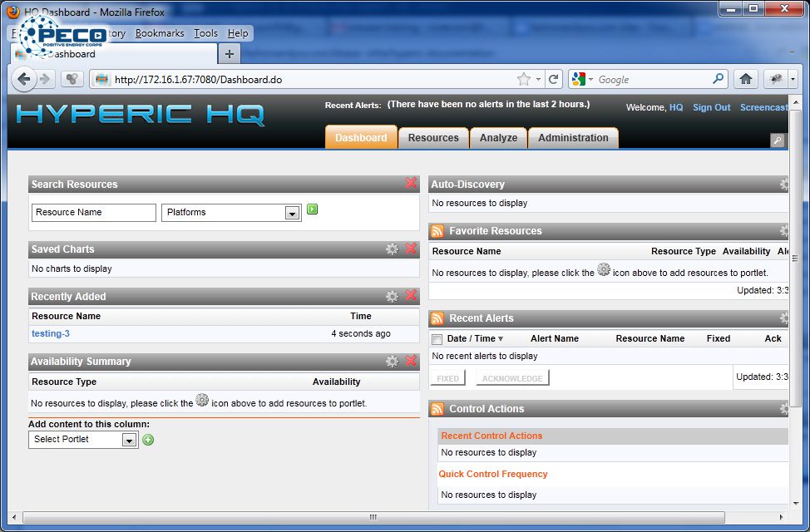This screenshot has width=810, height=532.
Task: Open the Administration tab
Action: click(x=573, y=138)
